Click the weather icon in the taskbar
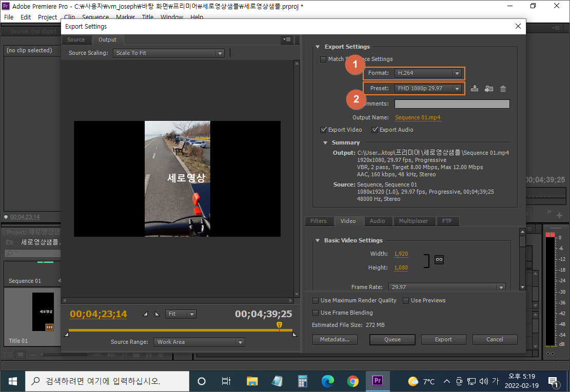This screenshot has width=570, height=392. tap(413, 381)
